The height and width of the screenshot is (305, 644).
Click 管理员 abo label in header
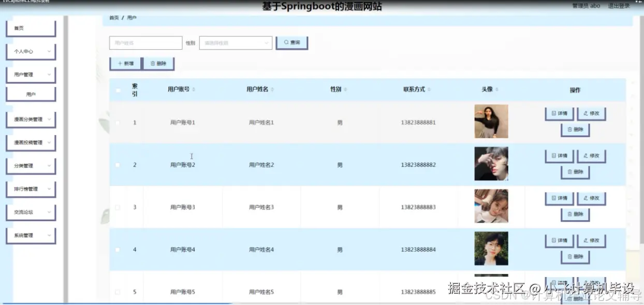click(586, 6)
